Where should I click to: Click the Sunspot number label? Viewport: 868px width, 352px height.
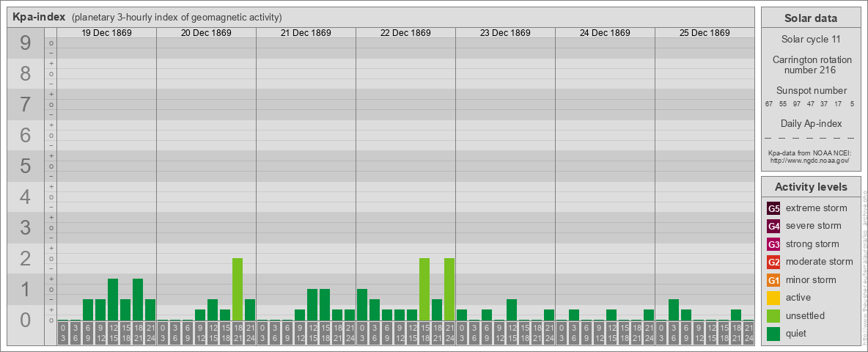pyautogui.click(x=812, y=91)
